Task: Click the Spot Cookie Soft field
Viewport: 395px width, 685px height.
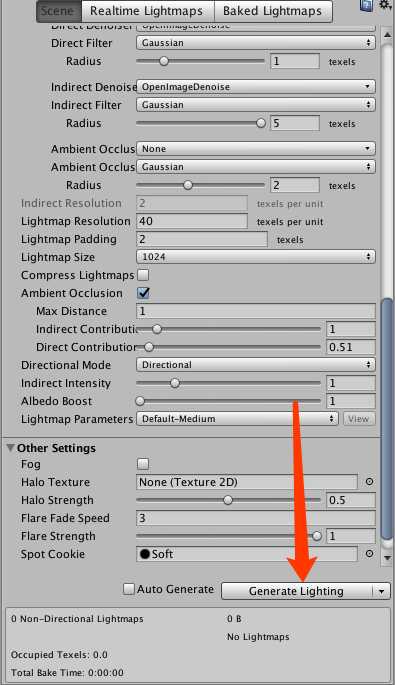Action: (247, 554)
